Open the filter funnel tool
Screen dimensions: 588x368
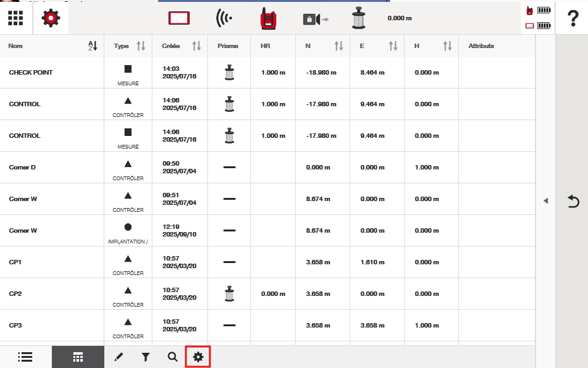click(145, 357)
